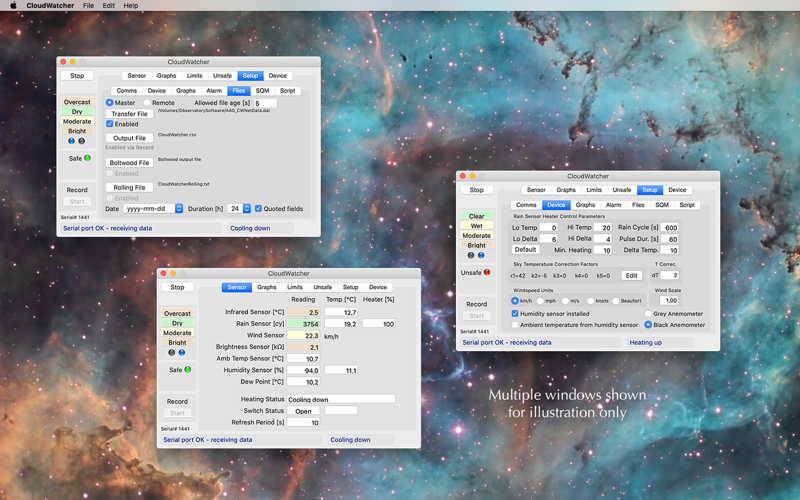Select mph windspeed unit
The height and width of the screenshot is (500, 800).
pyautogui.click(x=540, y=301)
